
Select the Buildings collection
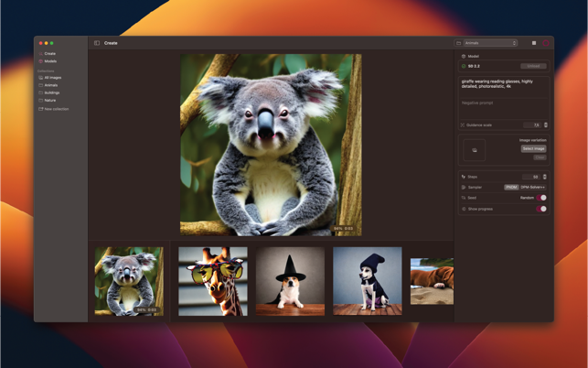tap(49, 92)
